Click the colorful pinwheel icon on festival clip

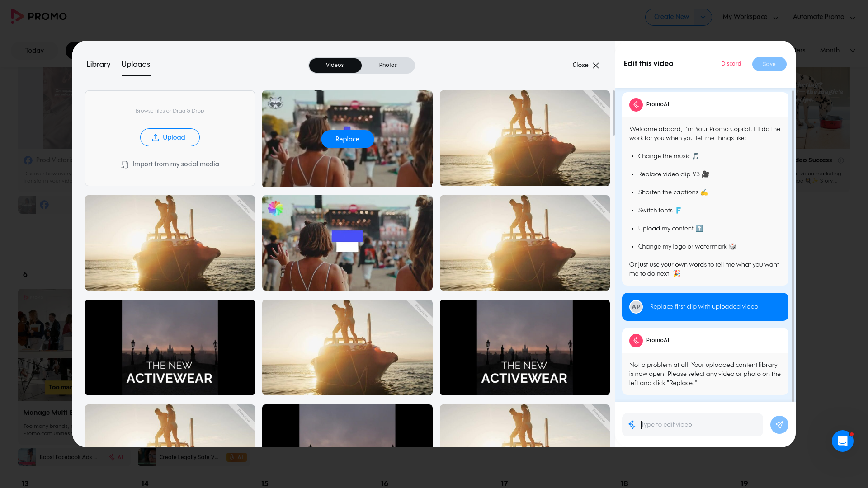[x=275, y=208]
